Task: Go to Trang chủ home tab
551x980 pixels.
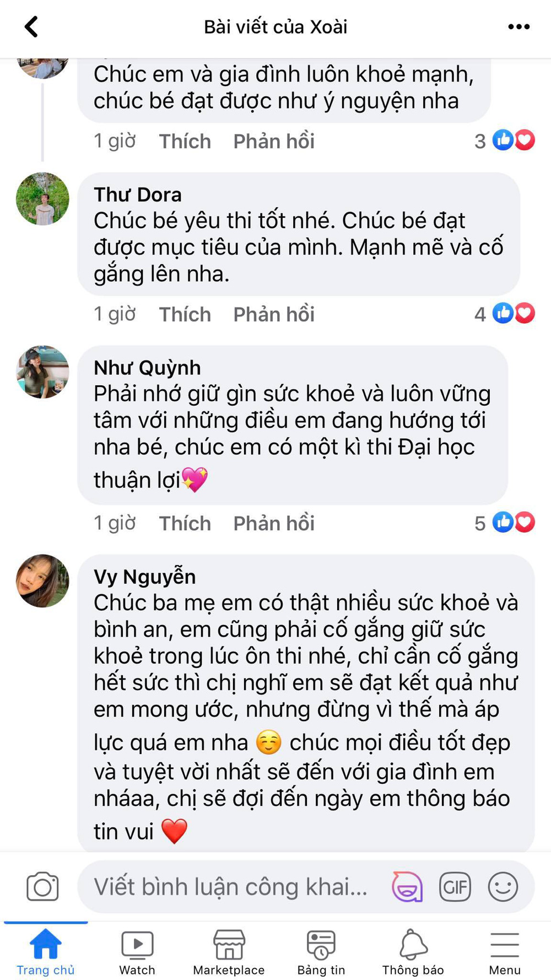Action: [46, 952]
